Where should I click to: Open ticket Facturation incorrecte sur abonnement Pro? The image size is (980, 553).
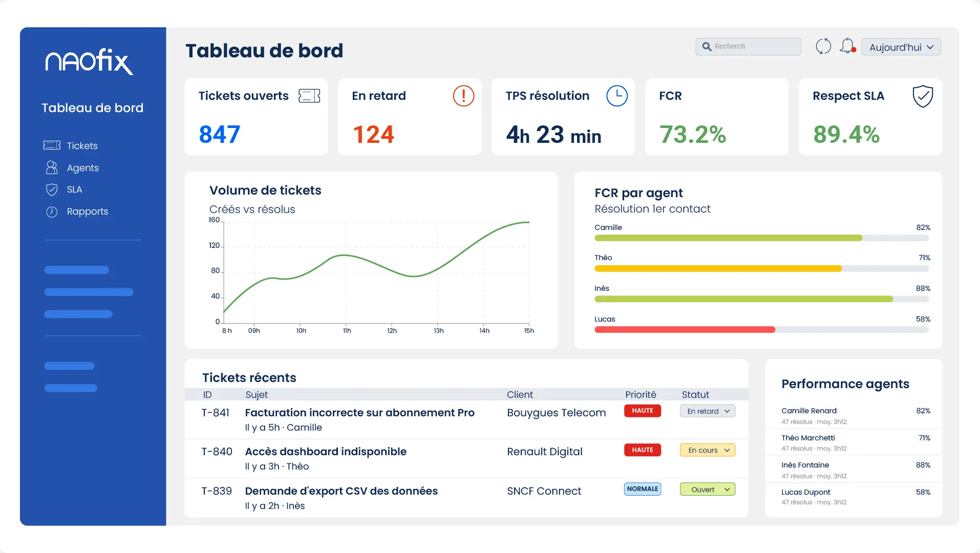[x=359, y=413]
